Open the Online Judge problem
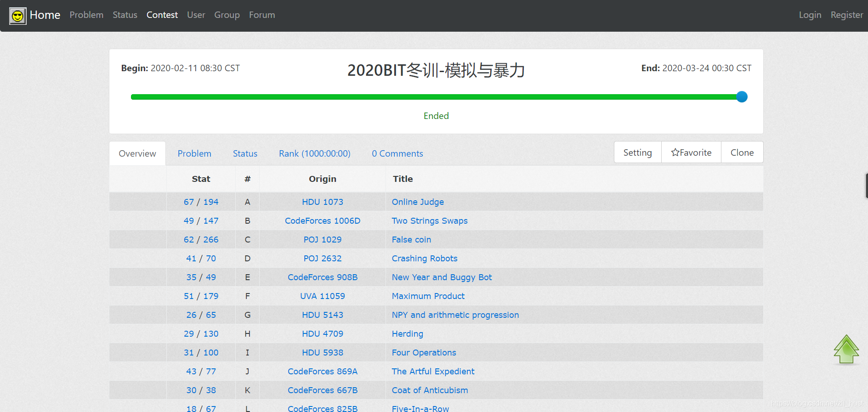This screenshot has width=868, height=412. tap(418, 202)
